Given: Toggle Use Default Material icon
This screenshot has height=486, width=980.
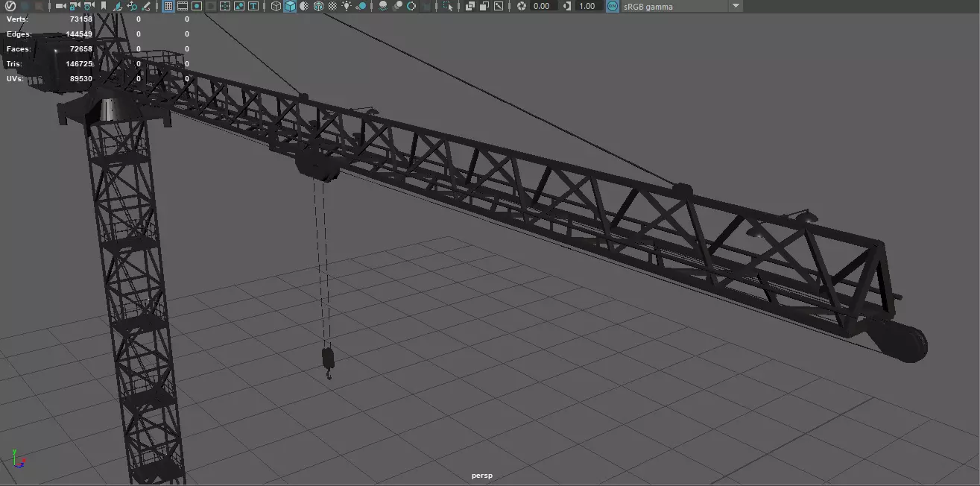Looking at the screenshot, I should click(303, 6).
